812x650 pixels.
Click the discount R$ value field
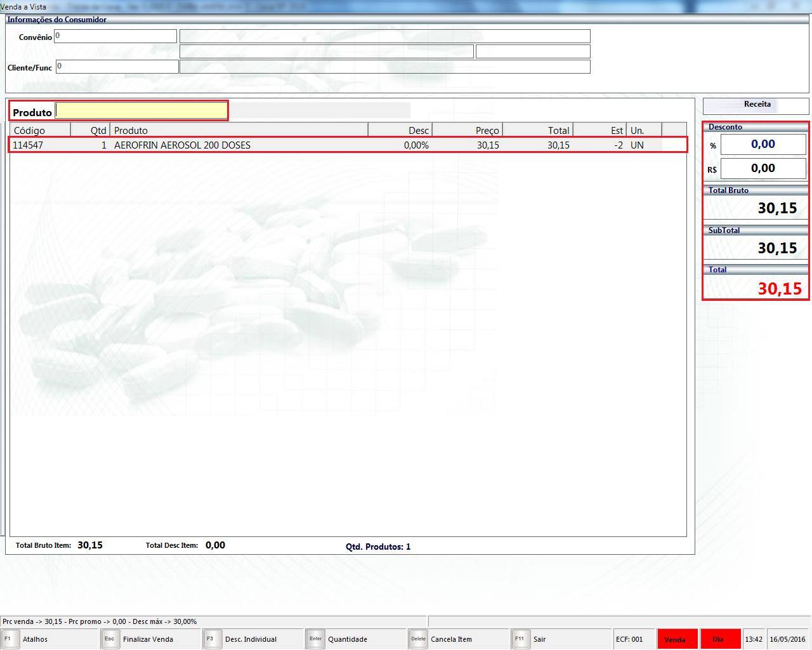763,168
